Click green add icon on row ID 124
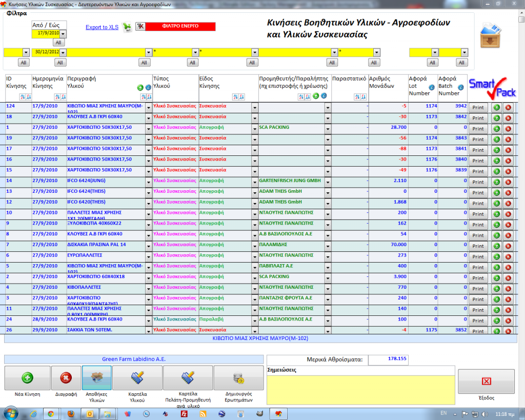The width and height of the screenshot is (525, 420). click(496, 108)
